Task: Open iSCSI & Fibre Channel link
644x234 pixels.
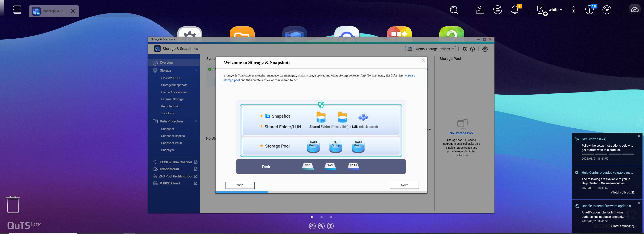Action: [x=175, y=162]
